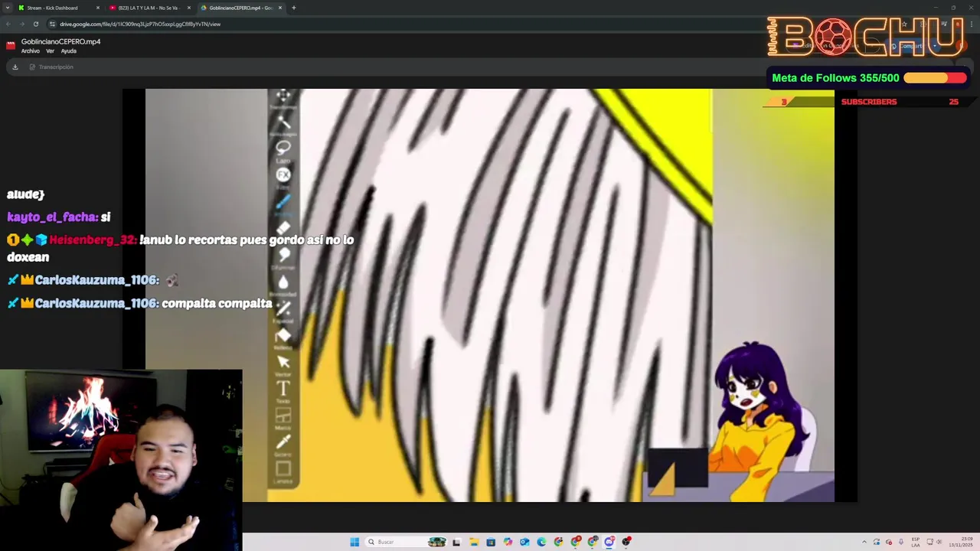Close the Kick Dashboard tab
The width and height of the screenshot is (980, 551).
pos(98,8)
